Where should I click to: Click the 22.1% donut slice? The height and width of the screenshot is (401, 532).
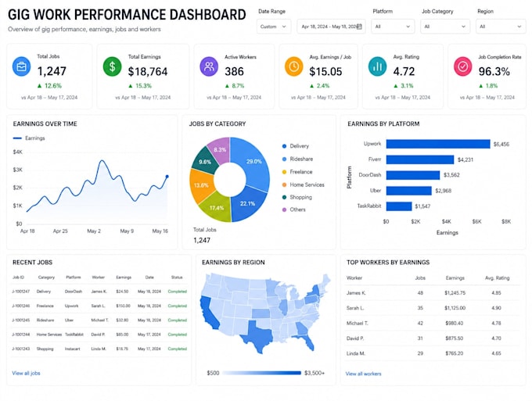[x=248, y=203]
